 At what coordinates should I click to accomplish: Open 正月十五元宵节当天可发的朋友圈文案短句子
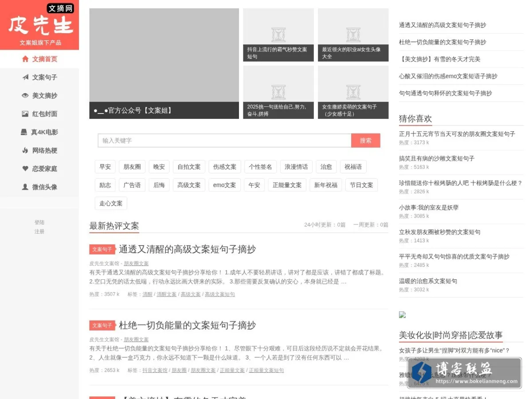point(457,134)
